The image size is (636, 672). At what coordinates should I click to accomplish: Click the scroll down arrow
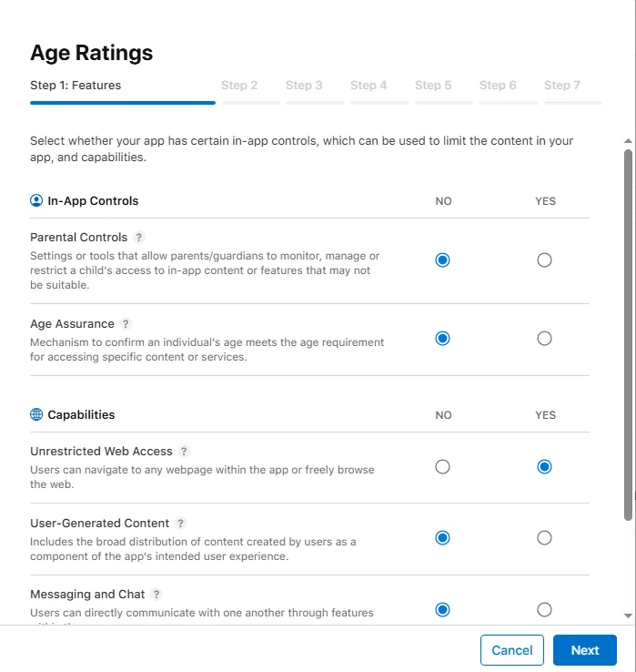[x=628, y=616]
